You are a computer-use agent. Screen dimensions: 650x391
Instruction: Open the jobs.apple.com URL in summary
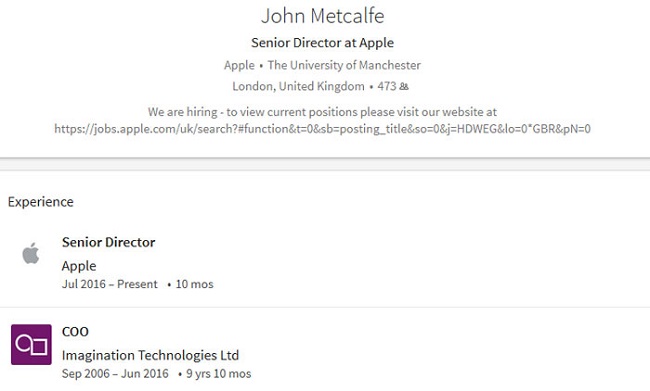(x=323, y=129)
